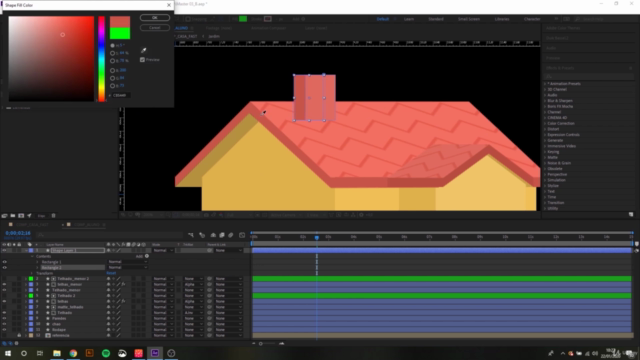The width and height of the screenshot is (640, 360).
Task: Open the interpret footage icon in Project panel
Action: click(4, 216)
